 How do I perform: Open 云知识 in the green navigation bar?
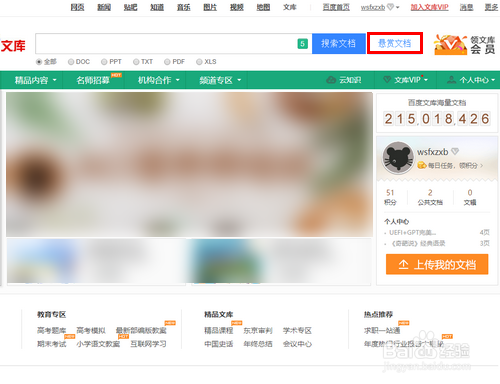click(x=350, y=80)
